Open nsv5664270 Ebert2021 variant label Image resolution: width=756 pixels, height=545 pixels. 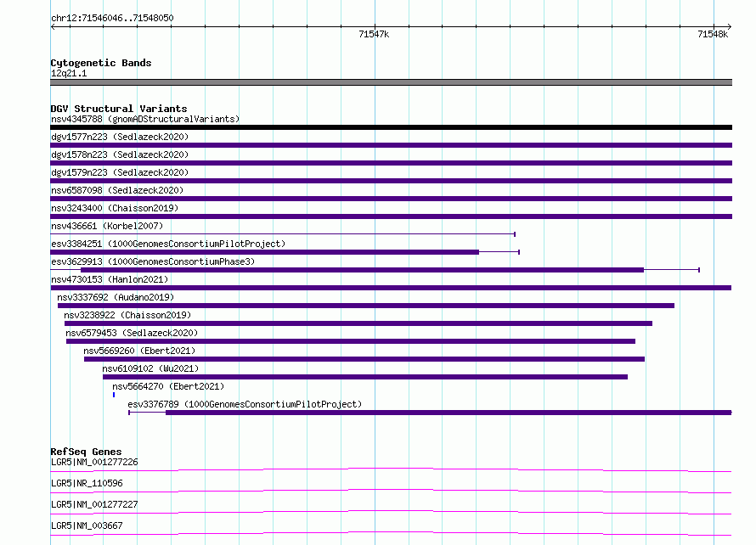pos(168,386)
